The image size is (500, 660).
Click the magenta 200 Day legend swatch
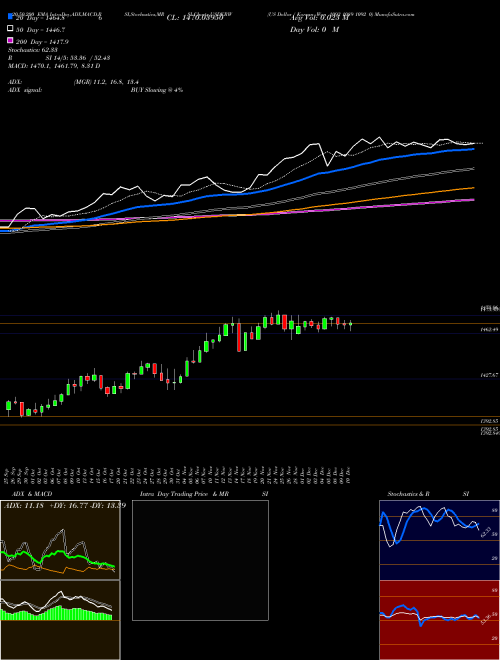point(10,40)
